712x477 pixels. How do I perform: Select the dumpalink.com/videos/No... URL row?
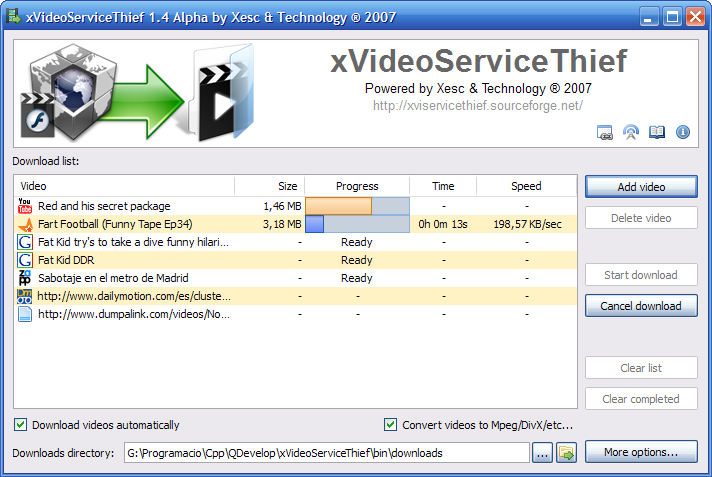pyautogui.click(x=295, y=314)
